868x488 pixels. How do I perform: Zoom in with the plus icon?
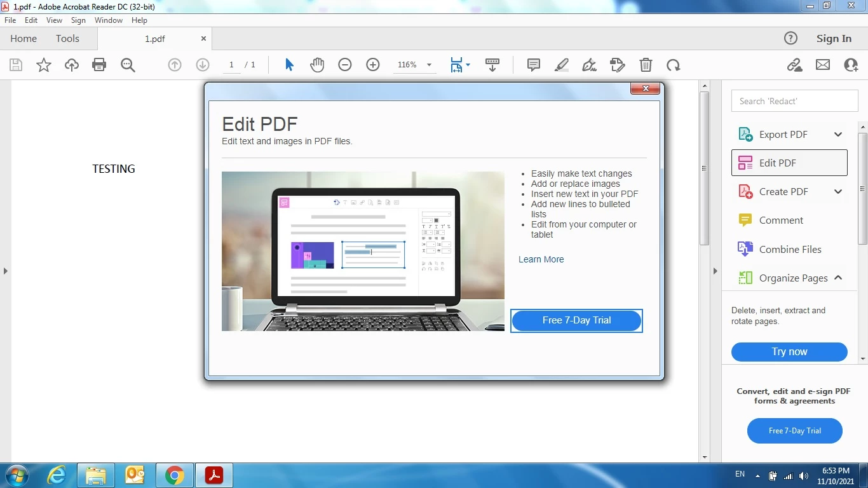(373, 65)
